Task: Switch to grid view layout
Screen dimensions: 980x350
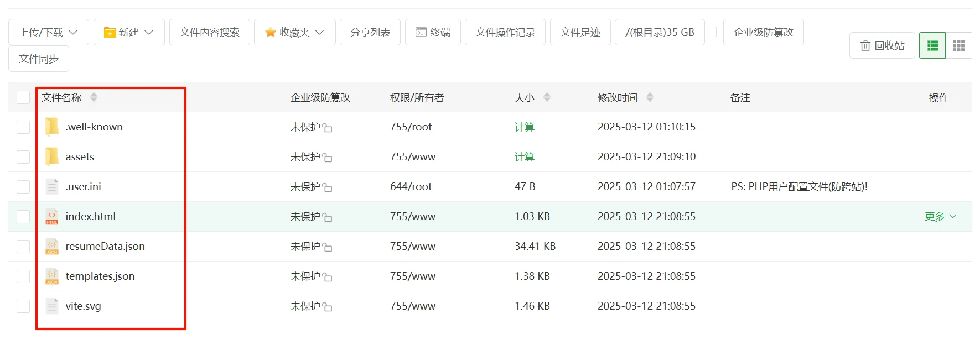Action: coord(958,45)
